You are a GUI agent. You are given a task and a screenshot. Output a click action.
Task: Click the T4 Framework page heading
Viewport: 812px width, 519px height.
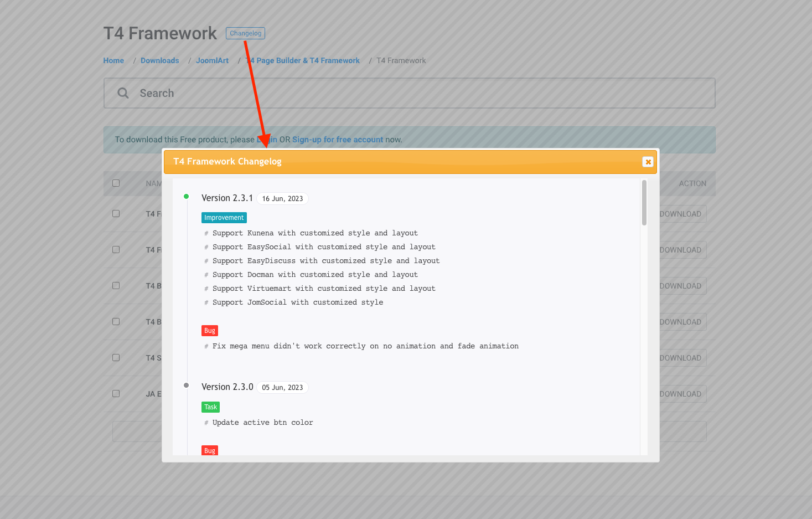pos(160,33)
